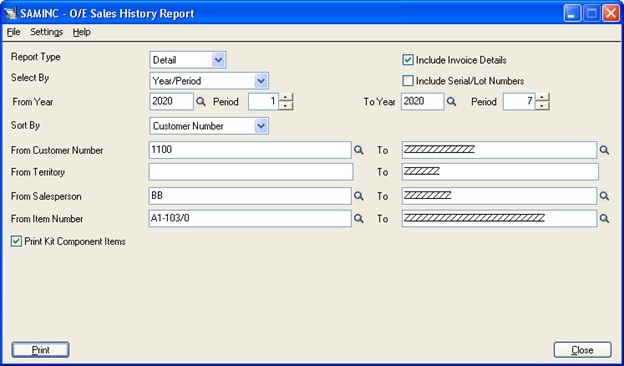Viewport: 624px width, 366px height.
Task: Increase the From Period spinner value
Action: point(286,97)
